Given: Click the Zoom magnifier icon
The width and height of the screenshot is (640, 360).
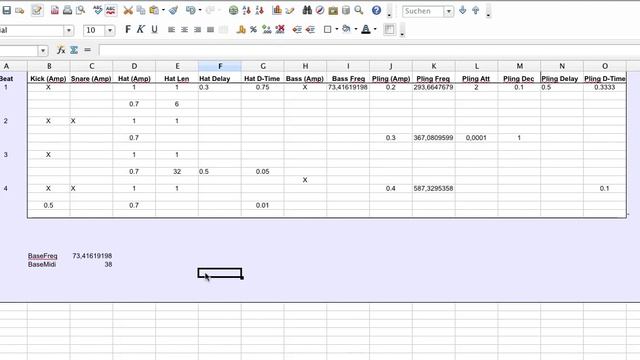Looking at the screenshot, I should [359, 11].
